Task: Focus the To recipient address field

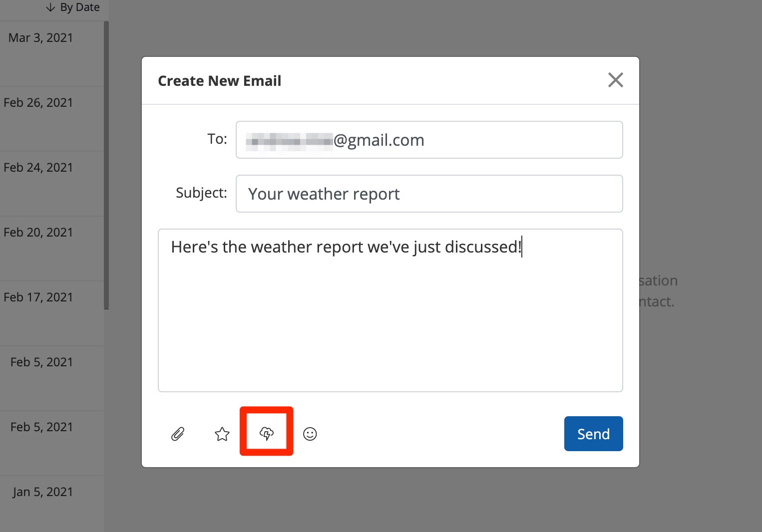Action: pos(429,140)
